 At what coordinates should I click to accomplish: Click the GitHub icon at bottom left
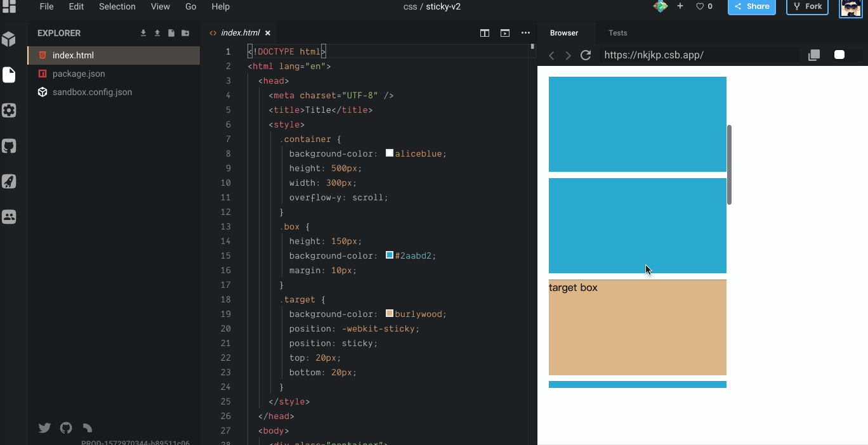(x=66, y=428)
